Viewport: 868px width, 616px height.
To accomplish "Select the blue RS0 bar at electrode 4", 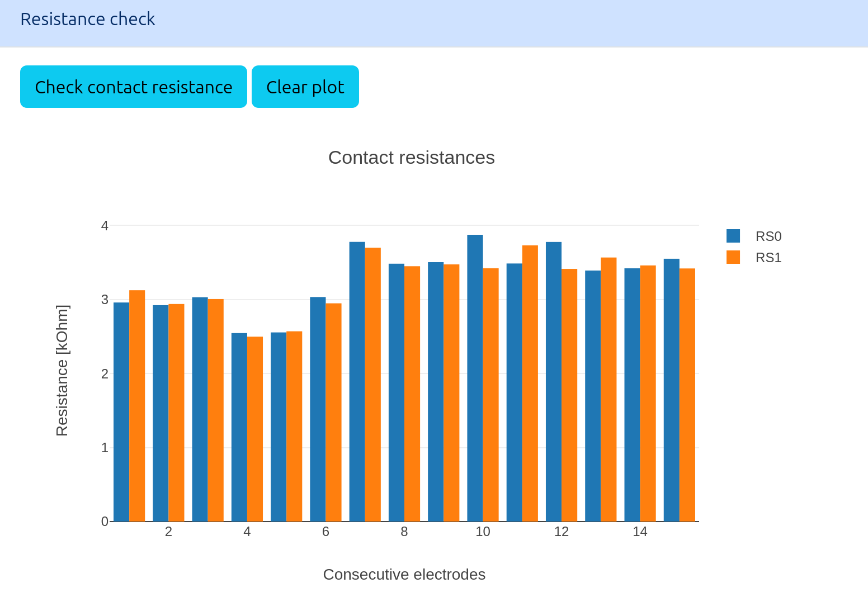I will click(x=239, y=427).
